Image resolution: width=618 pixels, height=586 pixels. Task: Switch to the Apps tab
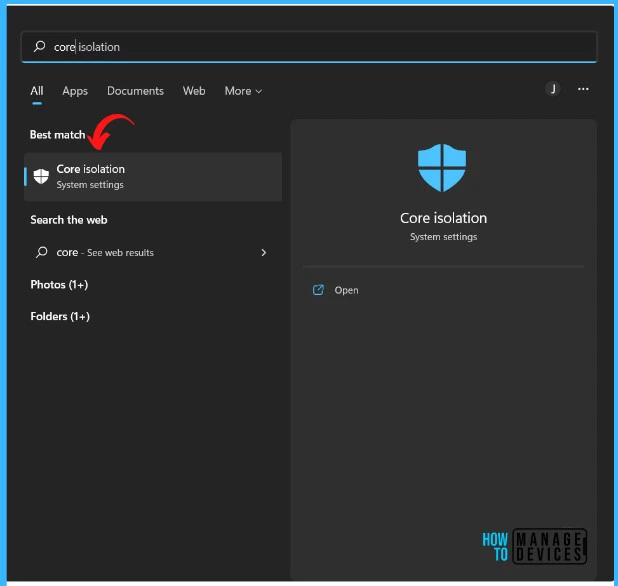(75, 91)
